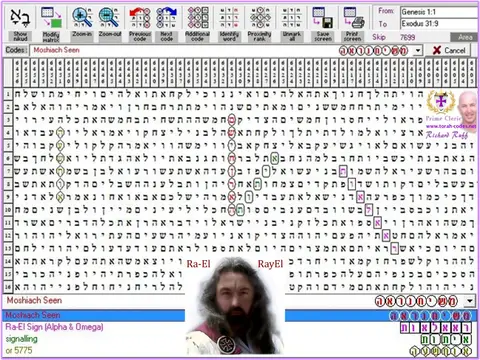Zoom in on the matrix

click(82, 24)
